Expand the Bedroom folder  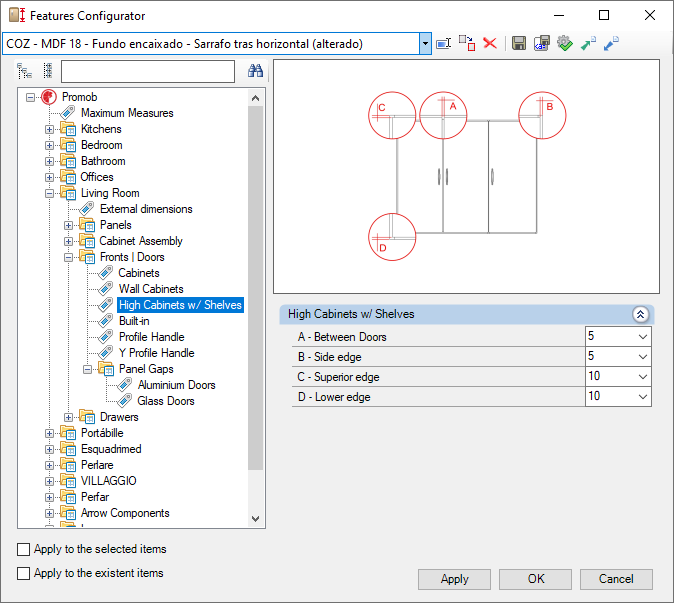tap(49, 146)
